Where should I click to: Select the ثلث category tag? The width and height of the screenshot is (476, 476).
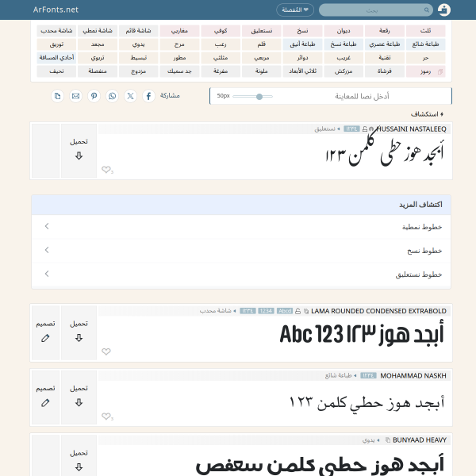pyautogui.click(x=425, y=31)
